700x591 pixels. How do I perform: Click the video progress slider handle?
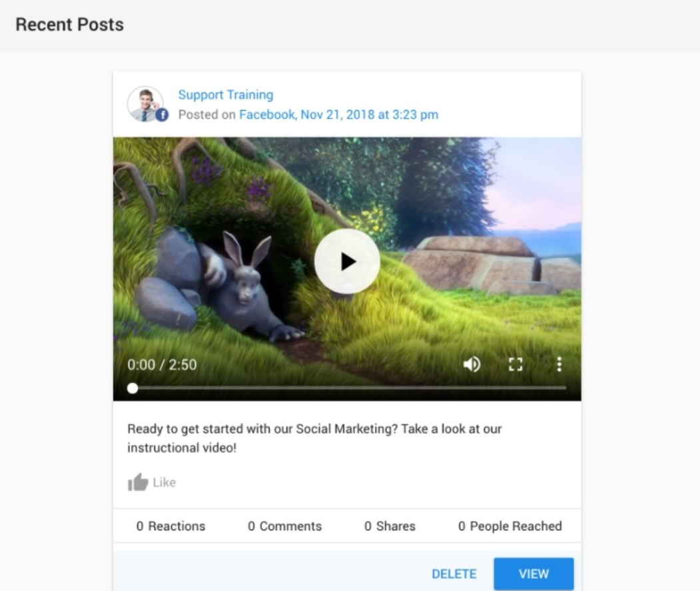[x=133, y=388]
